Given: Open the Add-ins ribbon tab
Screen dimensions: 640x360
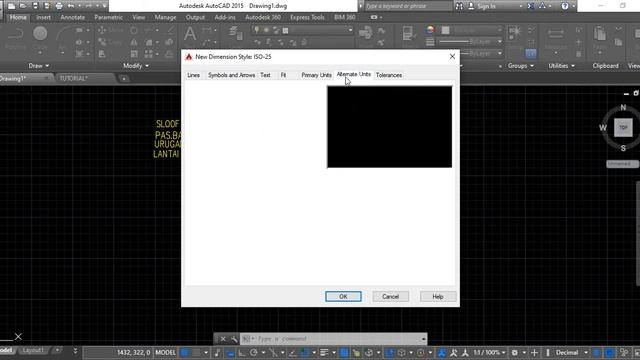Looking at the screenshot, I should tap(225, 17).
